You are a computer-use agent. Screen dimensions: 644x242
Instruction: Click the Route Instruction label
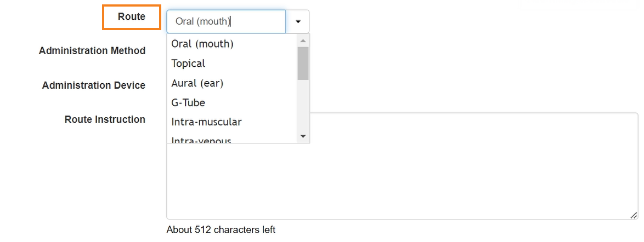click(105, 119)
